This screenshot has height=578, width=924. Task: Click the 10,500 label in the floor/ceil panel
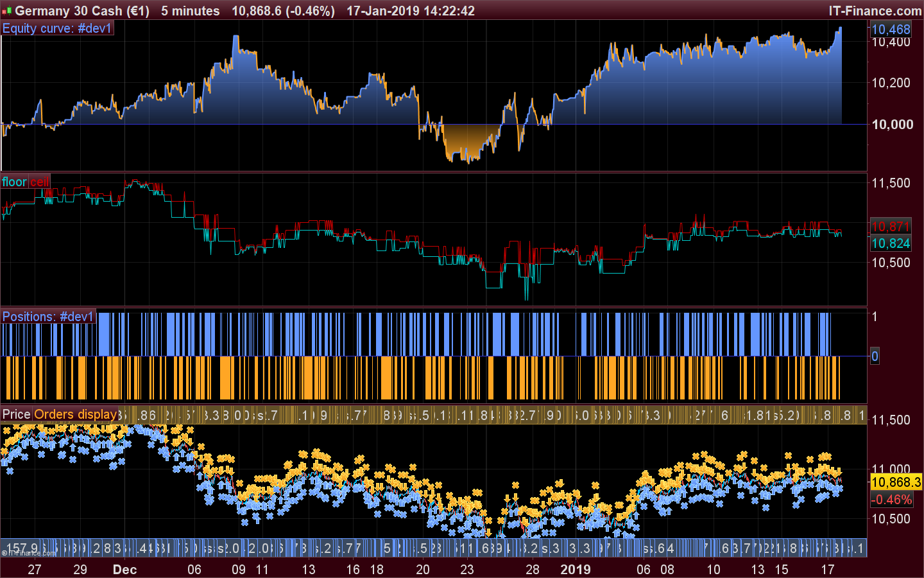point(891,263)
